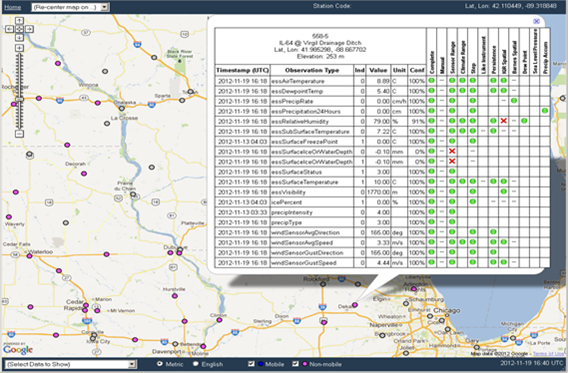Screen dimensions: 568x373
Task: Select the essPrecipRate observation row
Action: point(382,101)
